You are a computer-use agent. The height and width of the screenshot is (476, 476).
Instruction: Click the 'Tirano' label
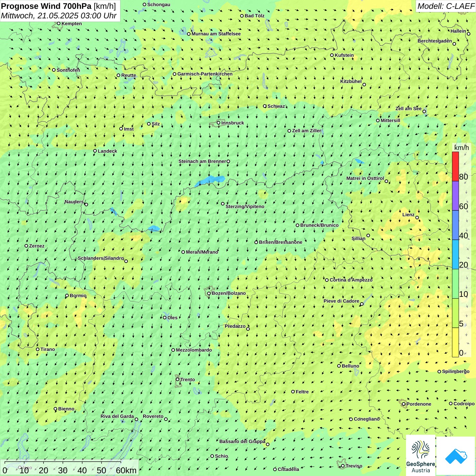[x=48, y=349]
